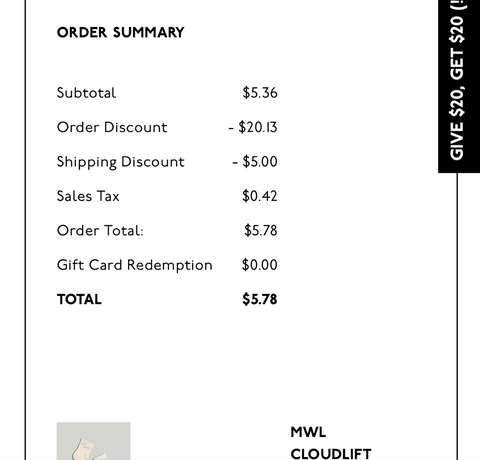
Task: Select the Gift Card Redemption label
Action: tap(134, 265)
